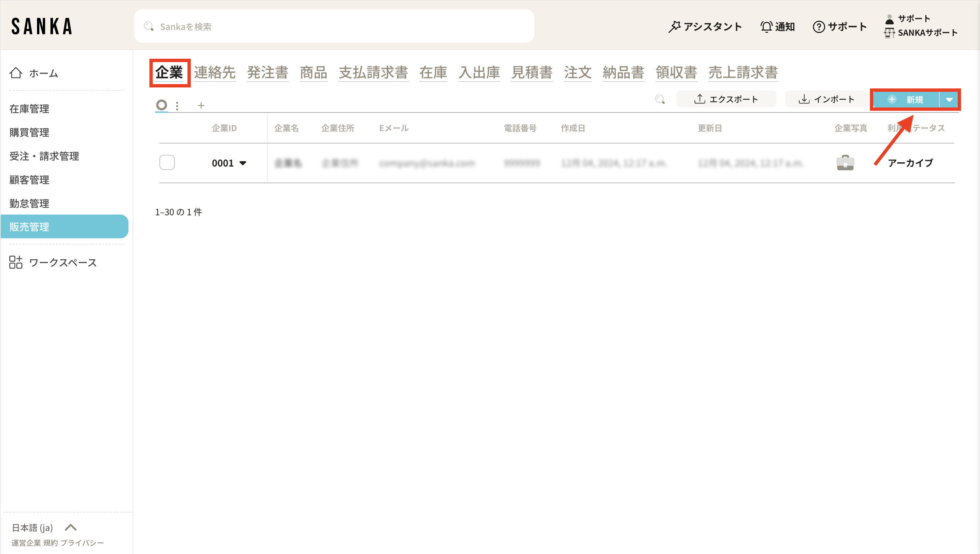Click the エクスポート button
Viewport: 980px width, 554px height.
(x=726, y=99)
